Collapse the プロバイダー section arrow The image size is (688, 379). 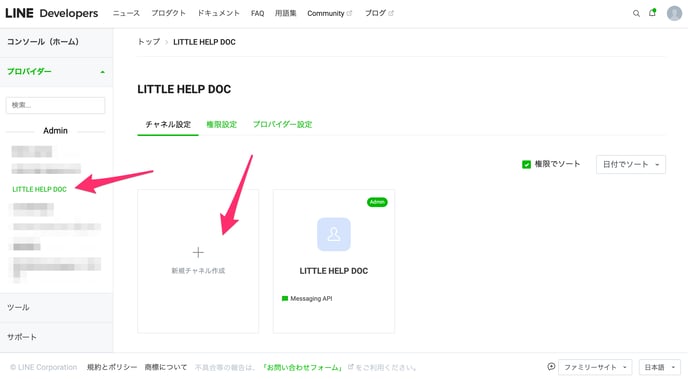click(x=102, y=72)
